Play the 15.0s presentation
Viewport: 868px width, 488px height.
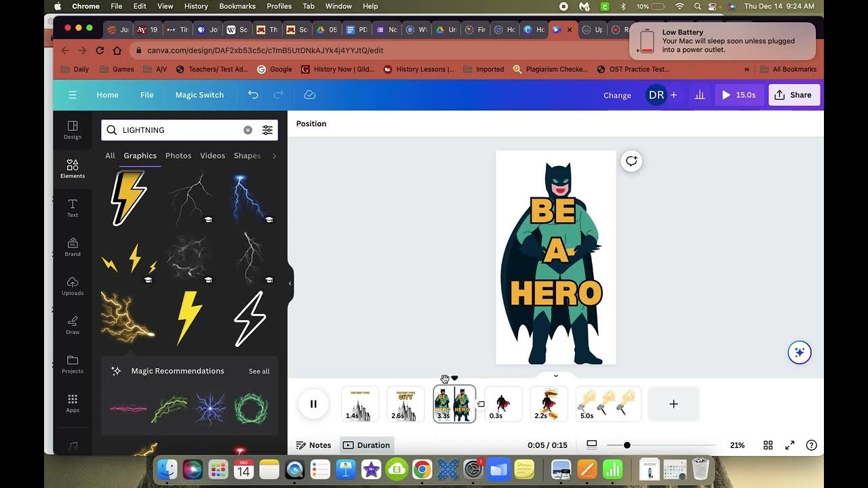[x=738, y=95]
